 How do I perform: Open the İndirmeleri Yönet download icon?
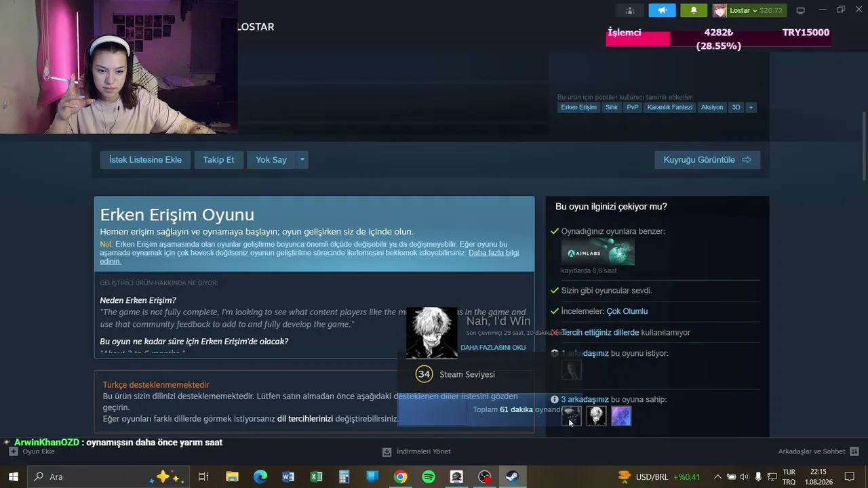pos(387,451)
